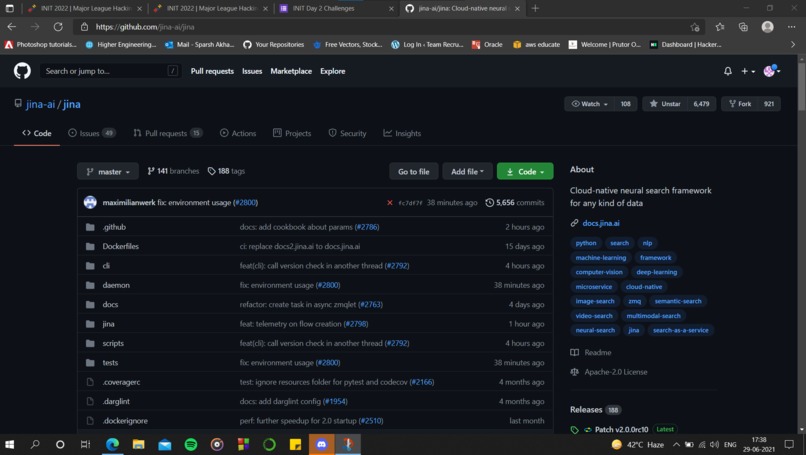Click the failed status X icon

click(390, 203)
